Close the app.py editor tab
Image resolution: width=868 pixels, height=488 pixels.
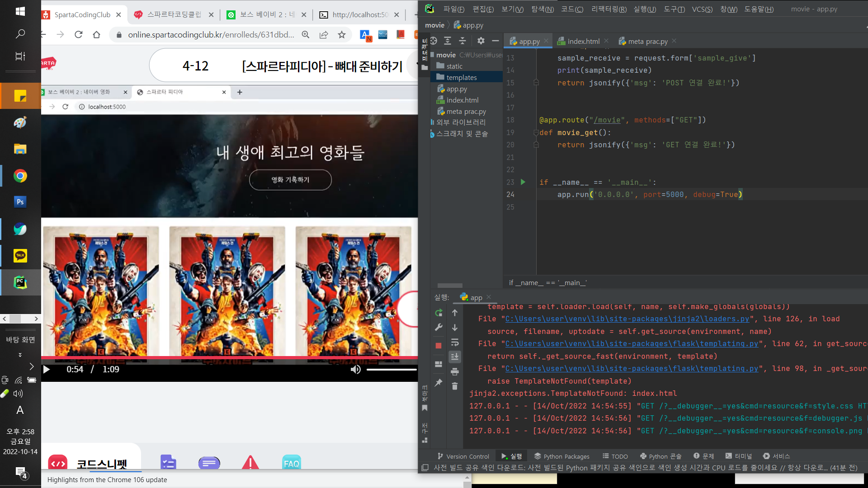click(546, 41)
